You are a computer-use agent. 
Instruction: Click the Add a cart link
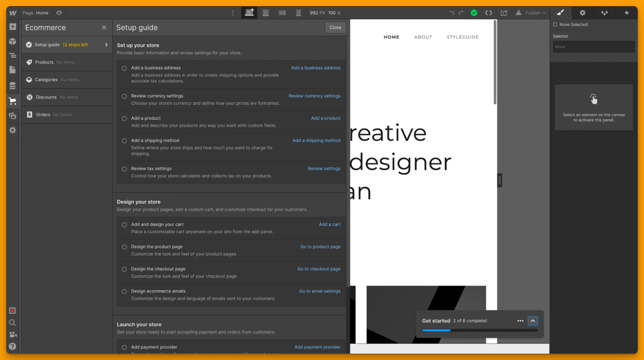tap(330, 225)
